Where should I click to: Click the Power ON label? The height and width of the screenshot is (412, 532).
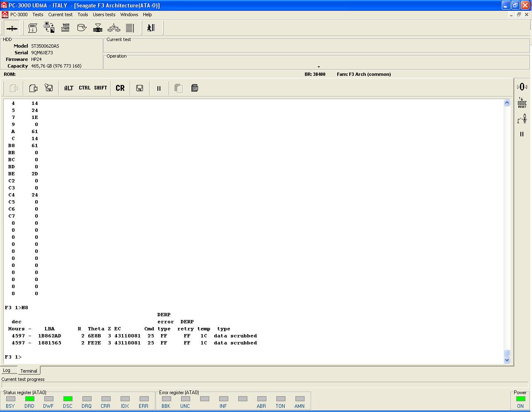click(x=520, y=406)
